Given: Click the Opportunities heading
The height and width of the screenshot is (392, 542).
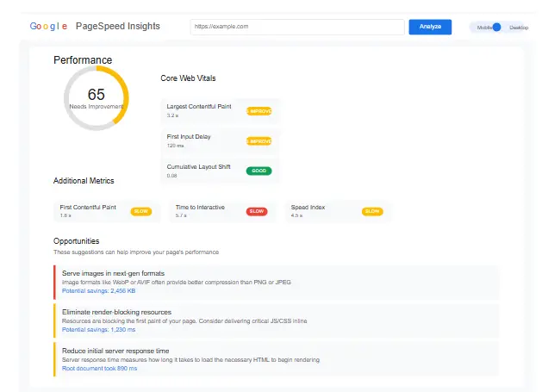Looking at the screenshot, I should click(x=76, y=241).
